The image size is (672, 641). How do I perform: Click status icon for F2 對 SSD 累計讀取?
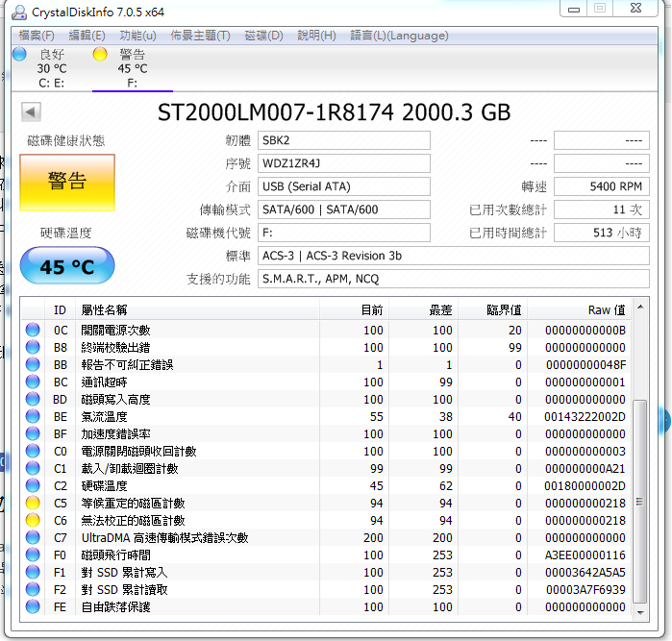(33, 589)
